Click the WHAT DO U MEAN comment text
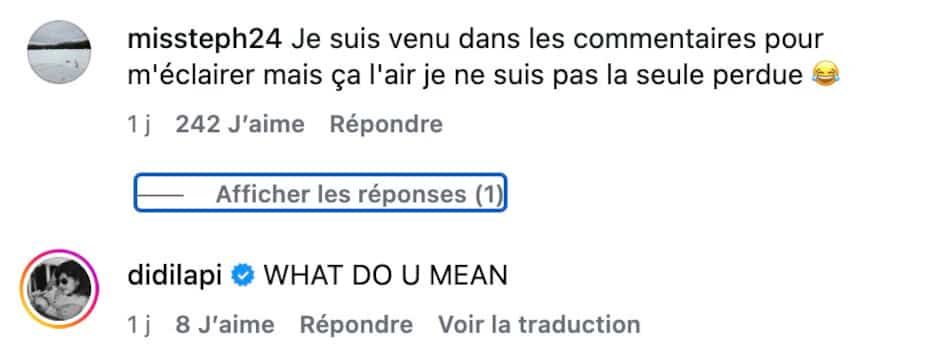Image resolution: width=925 pixels, height=363 pixels. [x=385, y=276]
